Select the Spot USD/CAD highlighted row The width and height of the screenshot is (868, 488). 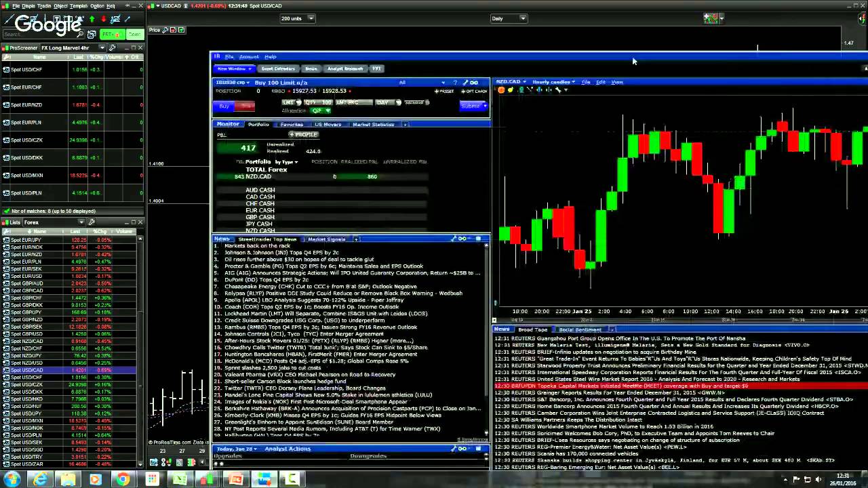[68, 371]
